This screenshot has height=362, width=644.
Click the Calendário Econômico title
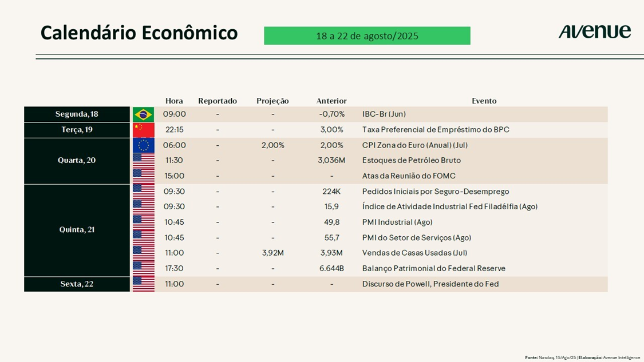pyautogui.click(x=139, y=33)
